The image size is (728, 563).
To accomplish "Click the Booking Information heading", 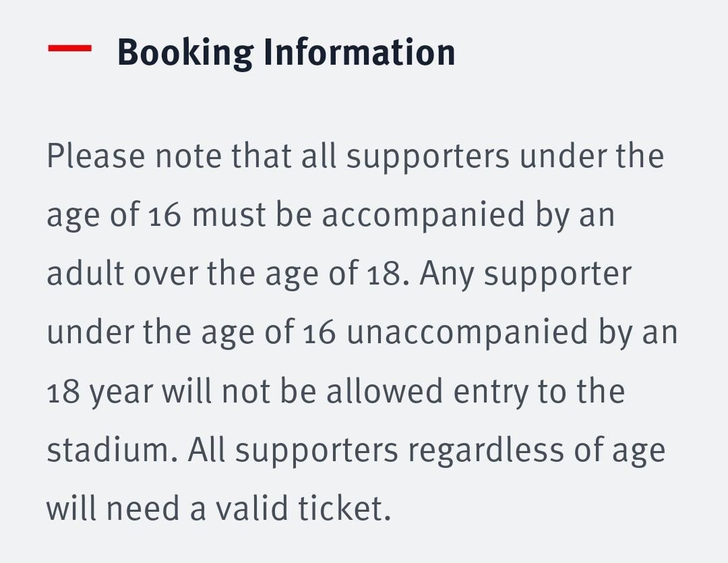I will (x=286, y=52).
